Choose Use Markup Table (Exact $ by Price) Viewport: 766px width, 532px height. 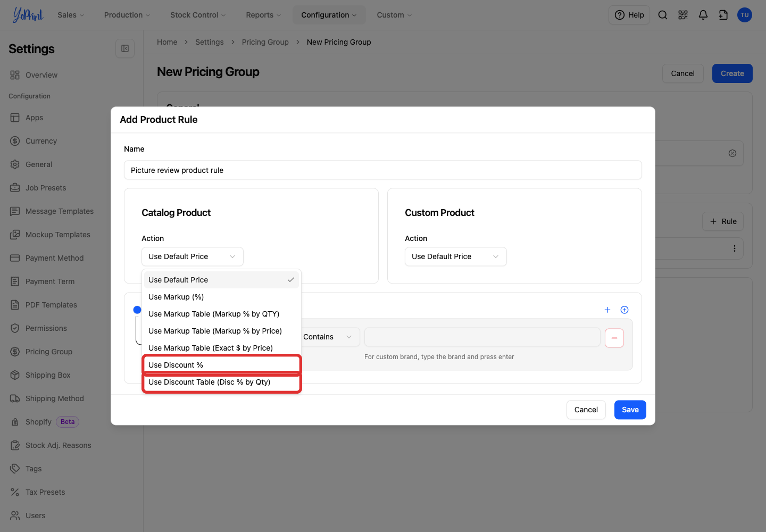221,348
